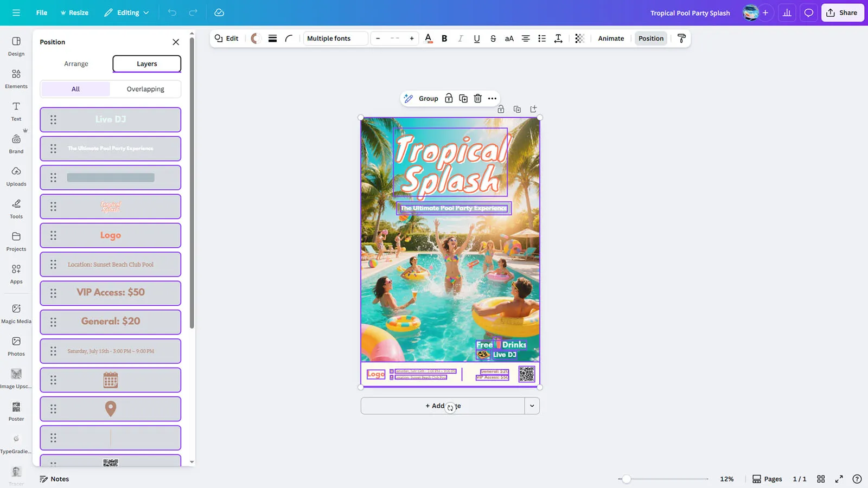This screenshot has height=488, width=868.
Task: Toggle underline text formatting
Action: tap(476, 38)
